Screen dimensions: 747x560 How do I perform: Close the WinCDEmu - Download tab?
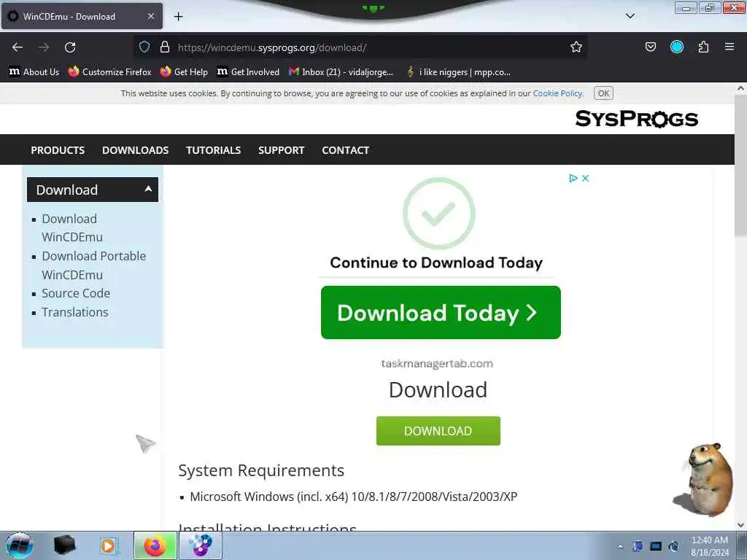tap(150, 16)
